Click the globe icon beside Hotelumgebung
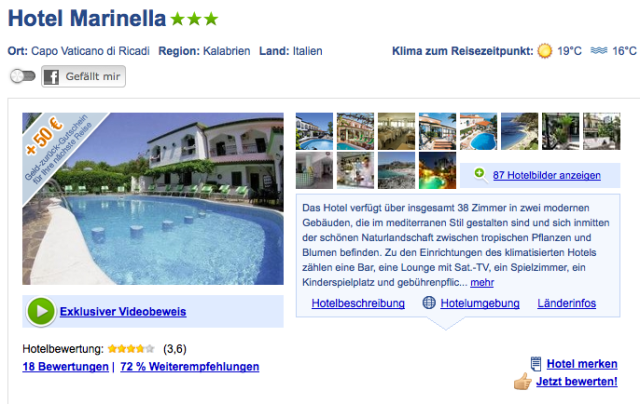This screenshot has width=640, height=404. tap(429, 303)
